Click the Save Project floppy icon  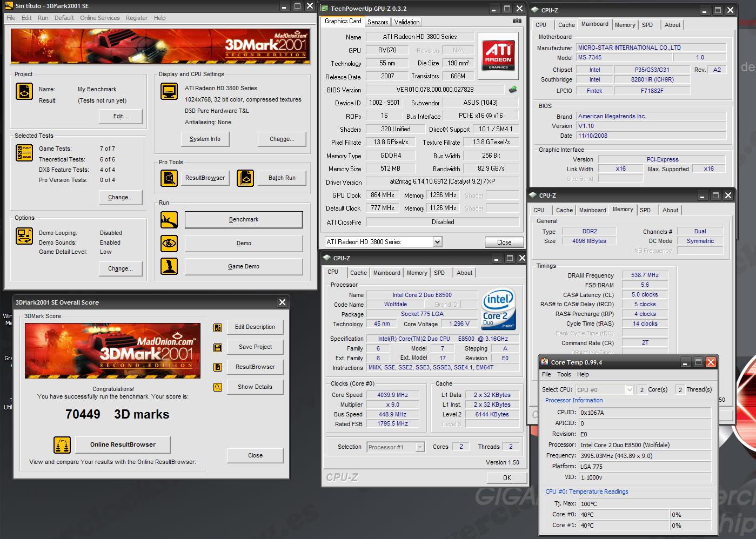(x=218, y=347)
